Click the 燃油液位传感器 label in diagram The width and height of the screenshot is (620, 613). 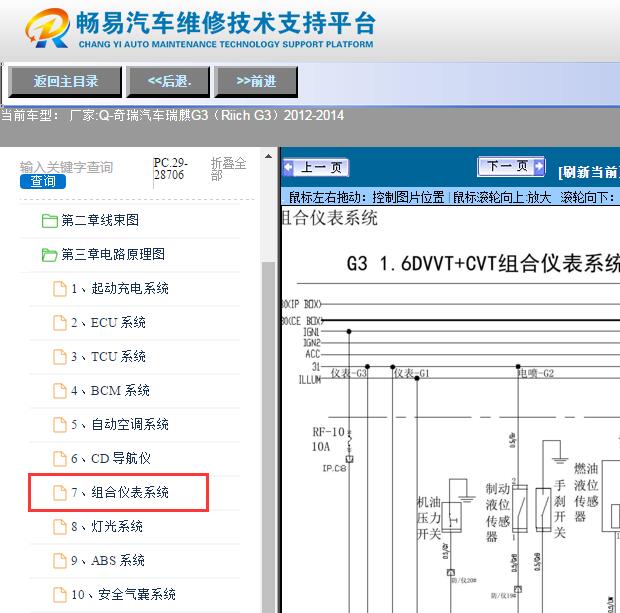(x=586, y=492)
